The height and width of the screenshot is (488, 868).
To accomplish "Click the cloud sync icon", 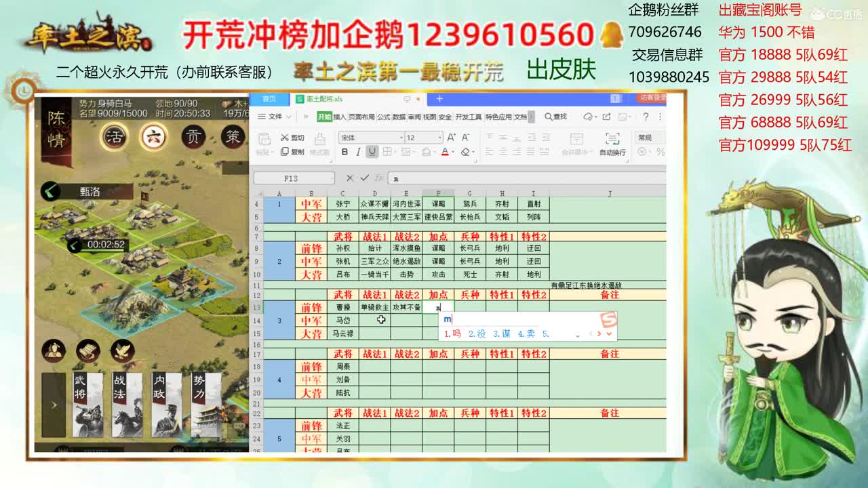I will 589,117.
